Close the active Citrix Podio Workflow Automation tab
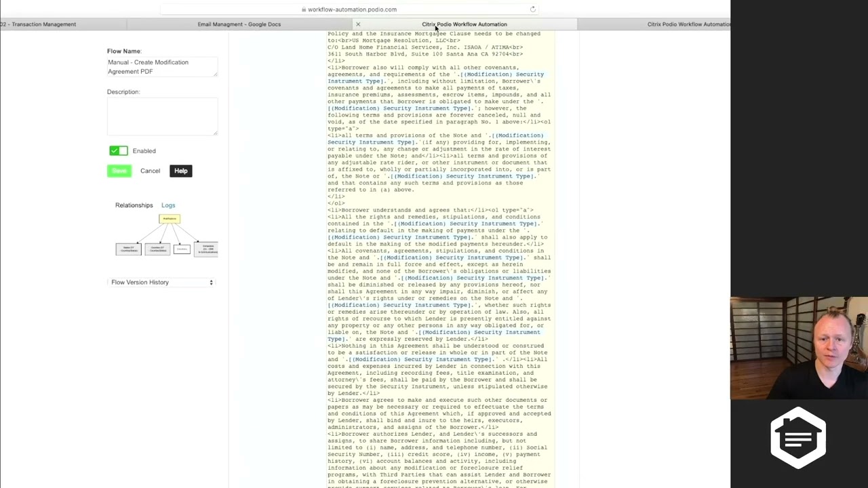 (x=358, y=24)
